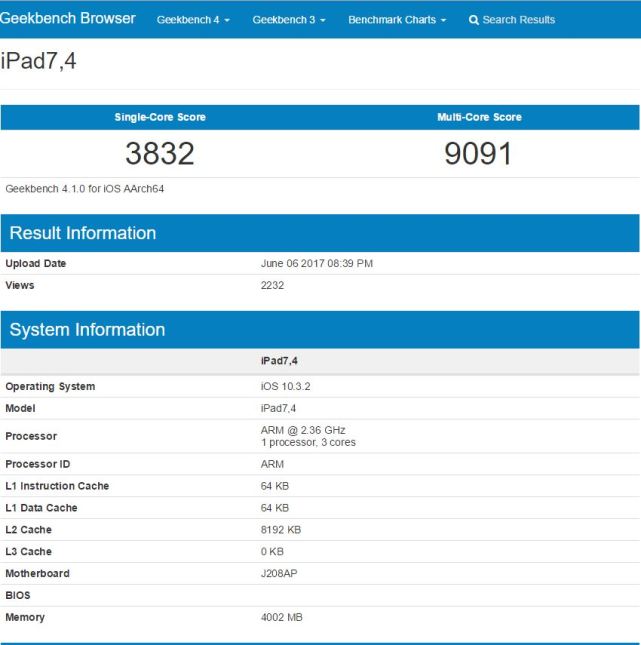Select the 4002 MB memory value

click(x=282, y=617)
